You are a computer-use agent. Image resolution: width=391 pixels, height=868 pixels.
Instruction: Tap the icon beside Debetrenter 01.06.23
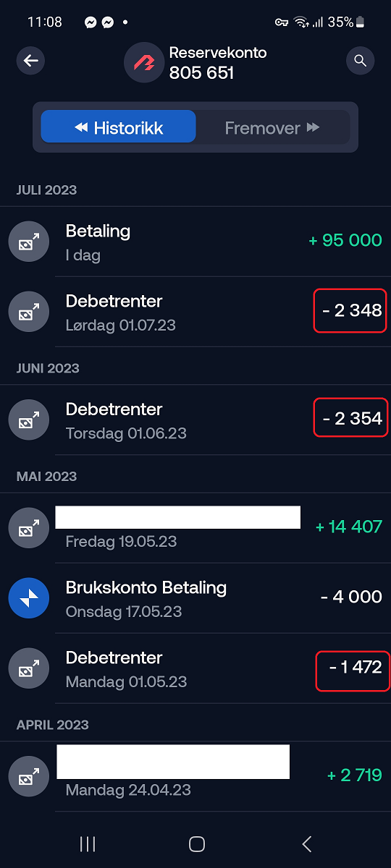[x=28, y=420]
